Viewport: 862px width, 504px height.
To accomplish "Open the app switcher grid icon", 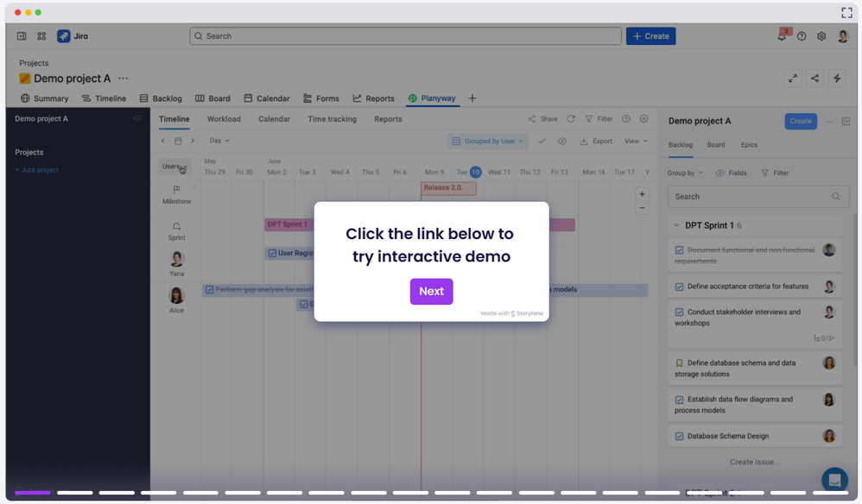I will (41, 36).
